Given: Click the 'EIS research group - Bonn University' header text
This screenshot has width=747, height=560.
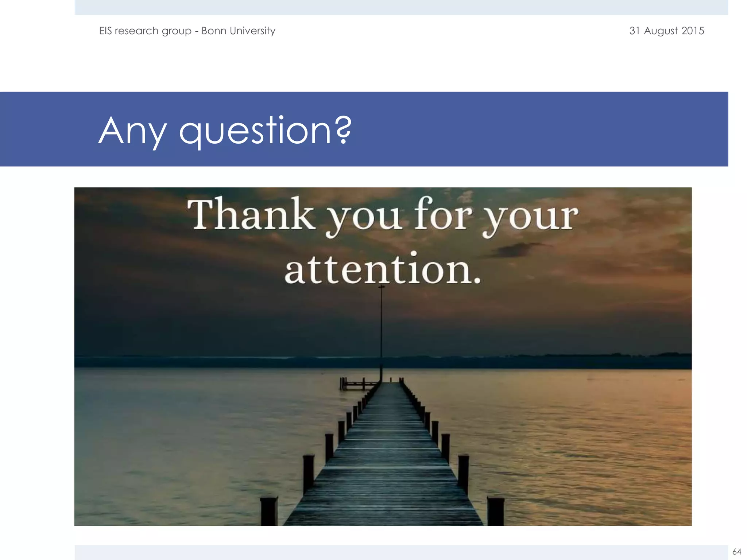Looking at the screenshot, I should tap(187, 31).
